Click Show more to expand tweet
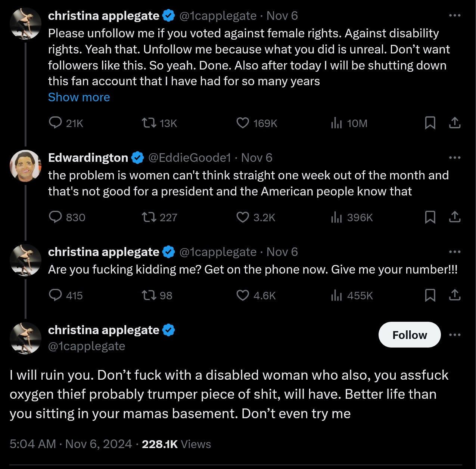Image resolution: width=476 pixels, height=469 pixels. click(79, 97)
